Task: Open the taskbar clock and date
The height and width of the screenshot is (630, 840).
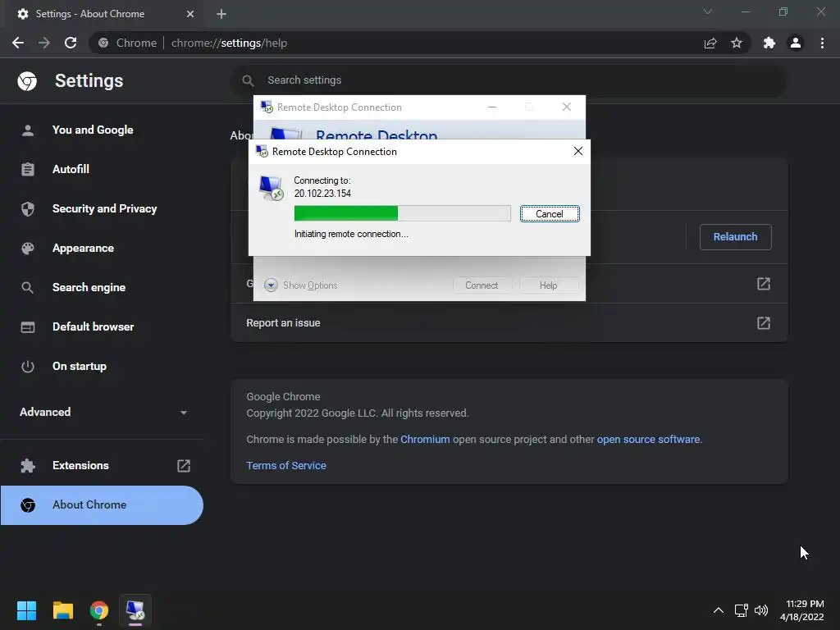Action: (802, 610)
